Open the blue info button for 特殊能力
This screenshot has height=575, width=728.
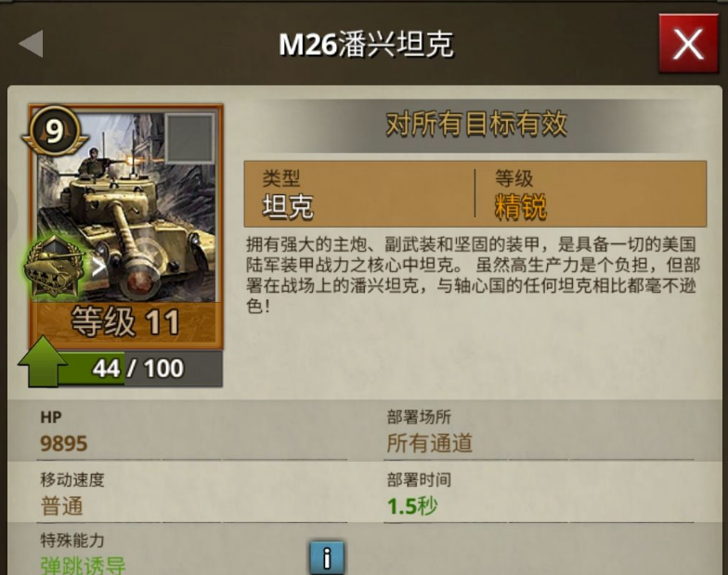327,557
